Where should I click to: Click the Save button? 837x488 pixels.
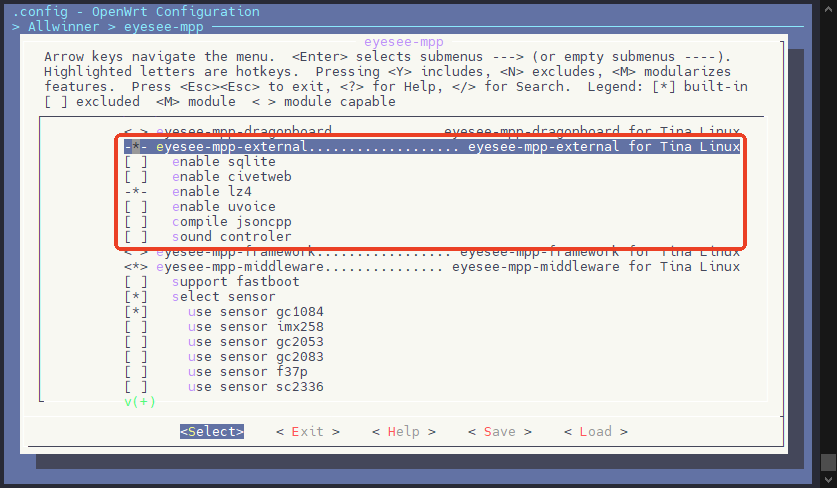500,431
